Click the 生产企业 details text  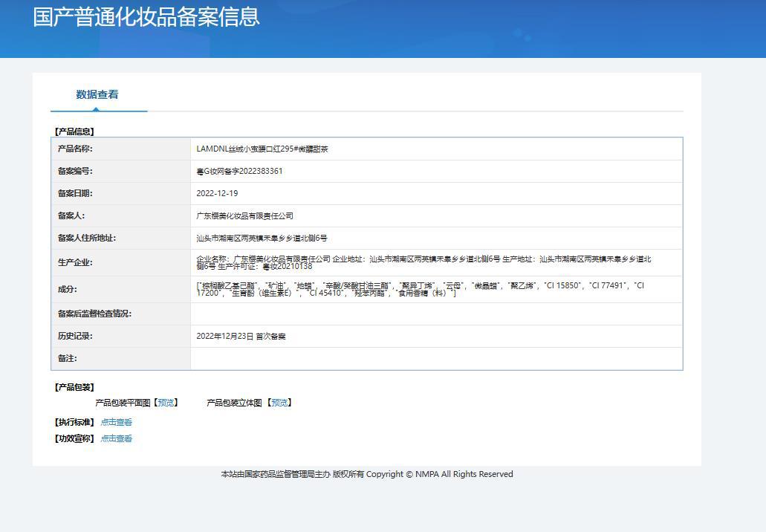[423, 263]
